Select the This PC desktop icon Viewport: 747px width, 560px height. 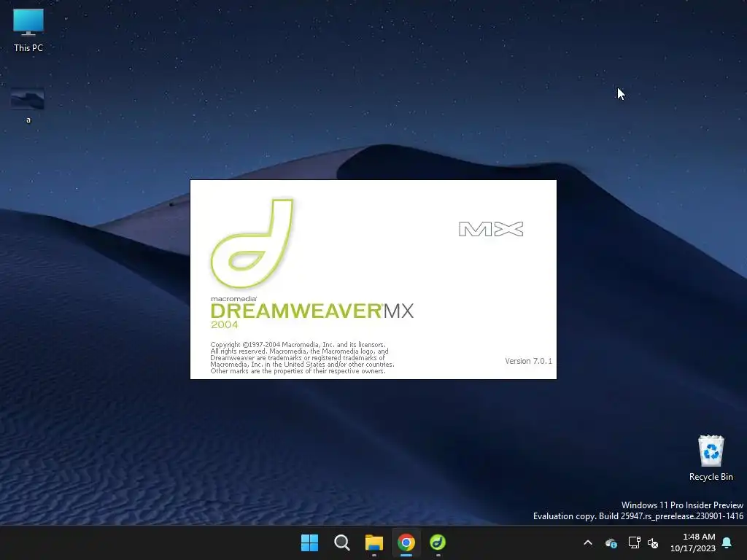coord(28,30)
